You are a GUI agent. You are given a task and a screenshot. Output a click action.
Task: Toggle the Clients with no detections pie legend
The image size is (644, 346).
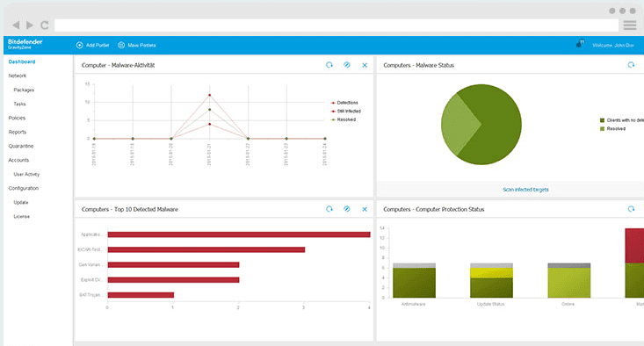pyautogui.click(x=622, y=120)
